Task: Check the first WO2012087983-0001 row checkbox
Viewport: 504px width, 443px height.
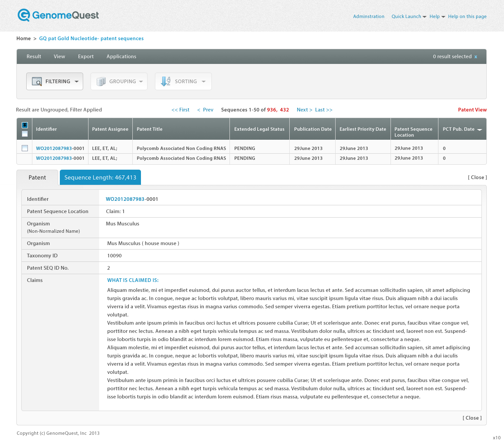Action: (x=25, y=148)
